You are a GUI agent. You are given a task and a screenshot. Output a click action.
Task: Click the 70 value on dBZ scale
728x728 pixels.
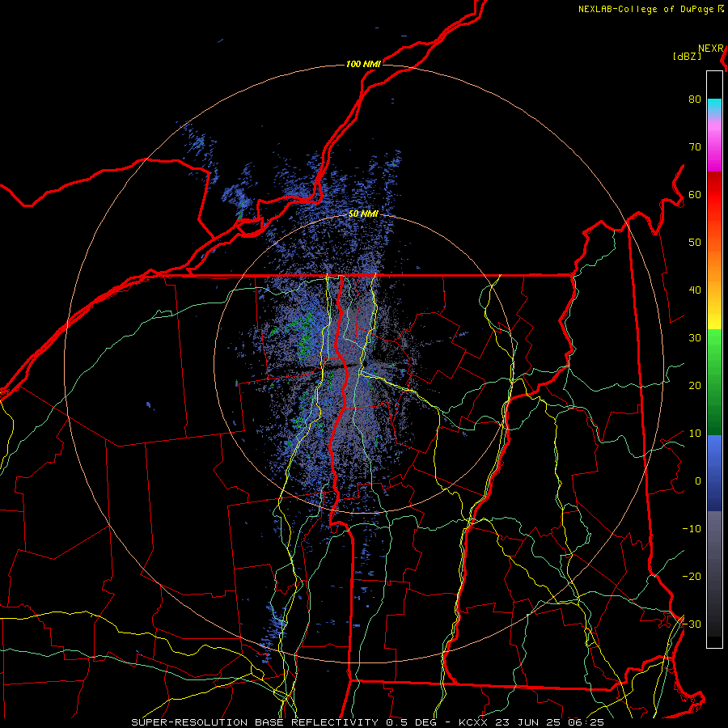[695, 146]
